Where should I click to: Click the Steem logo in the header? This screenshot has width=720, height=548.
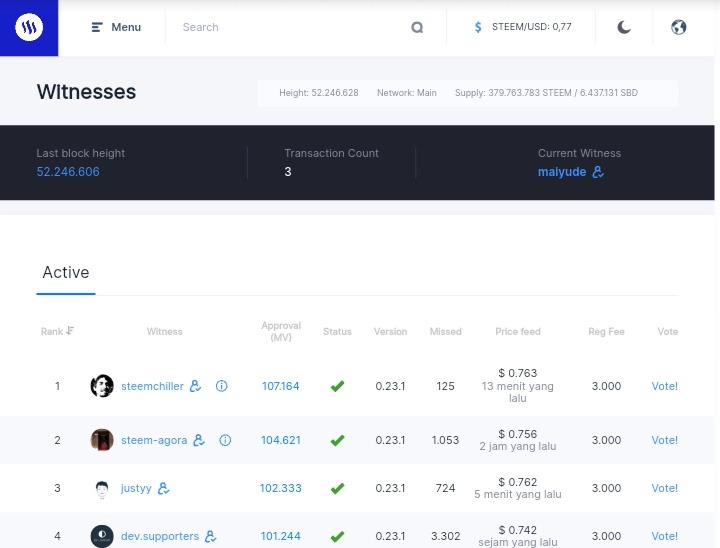click(x=29, y=28)
